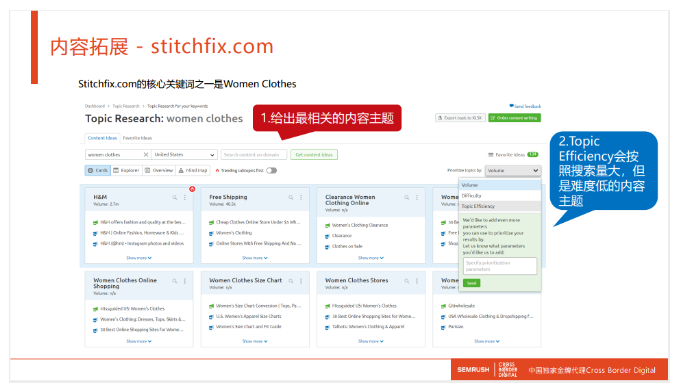Screen dimensions: 676x385
Task: Open 'Online Stores With Free Shipping' headline
Action: 258,244
